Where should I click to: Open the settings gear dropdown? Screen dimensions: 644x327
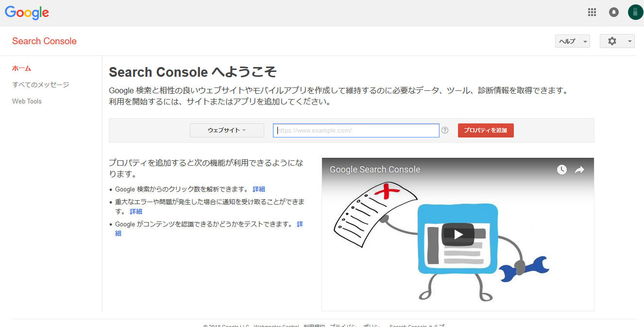tap(617, 41)
